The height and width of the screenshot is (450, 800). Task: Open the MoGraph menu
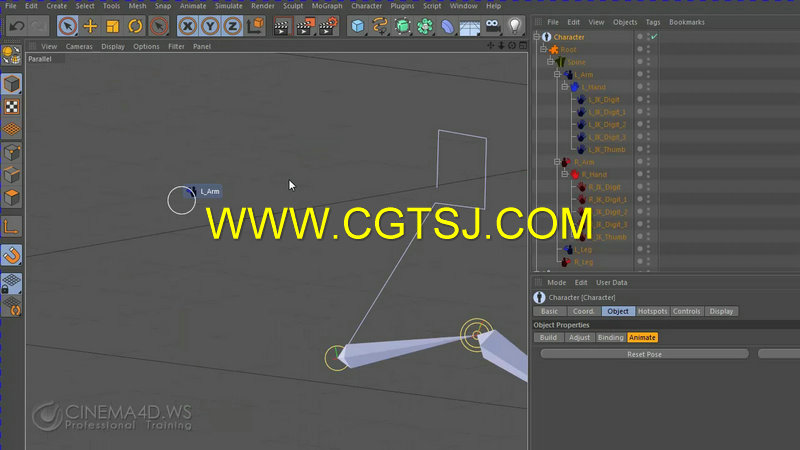click(x=327, y=6)
